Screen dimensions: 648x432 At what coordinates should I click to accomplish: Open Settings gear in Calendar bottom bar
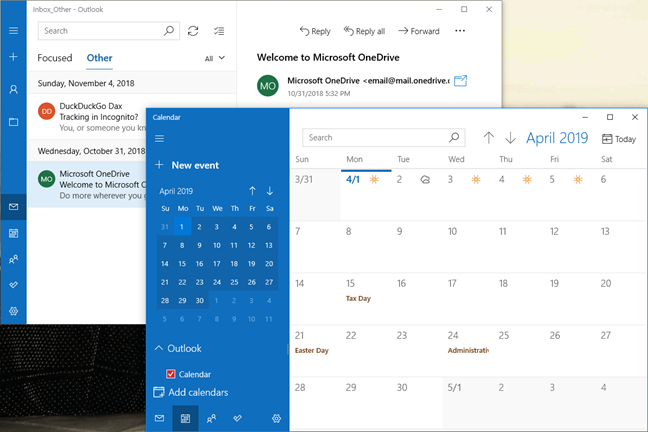tap(276, 418)
